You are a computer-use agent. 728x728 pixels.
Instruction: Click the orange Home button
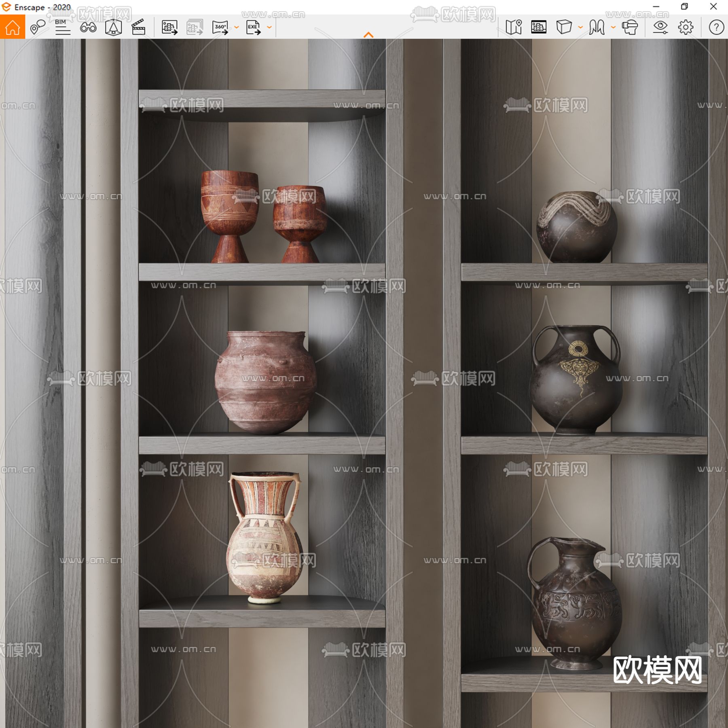pos(13,27)
